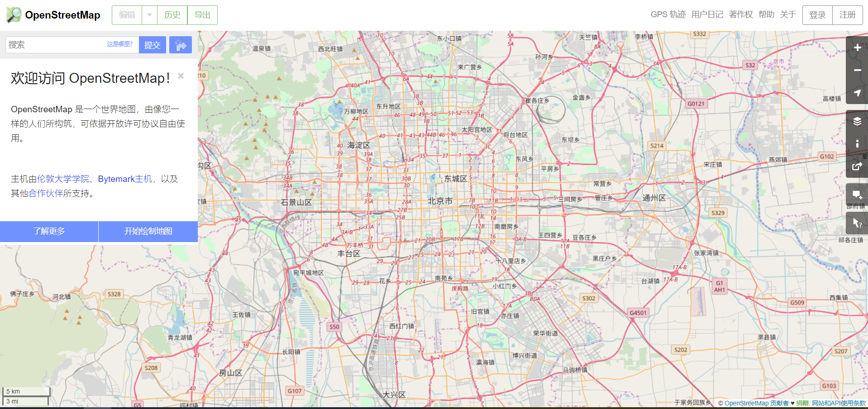Add a note using the speech bubble icon

(857, 195)
